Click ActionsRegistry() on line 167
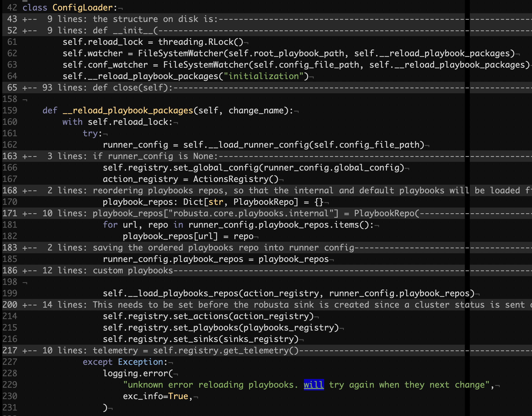 point(236,179)
